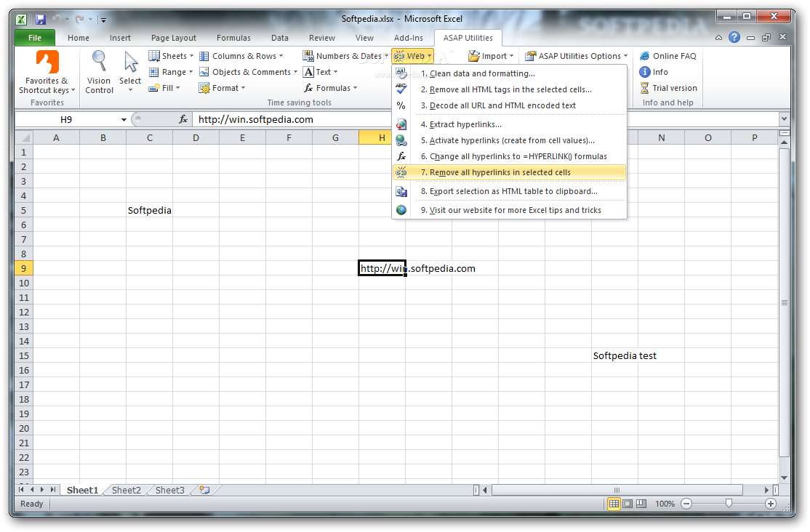Switch to the Review tab

322,38
